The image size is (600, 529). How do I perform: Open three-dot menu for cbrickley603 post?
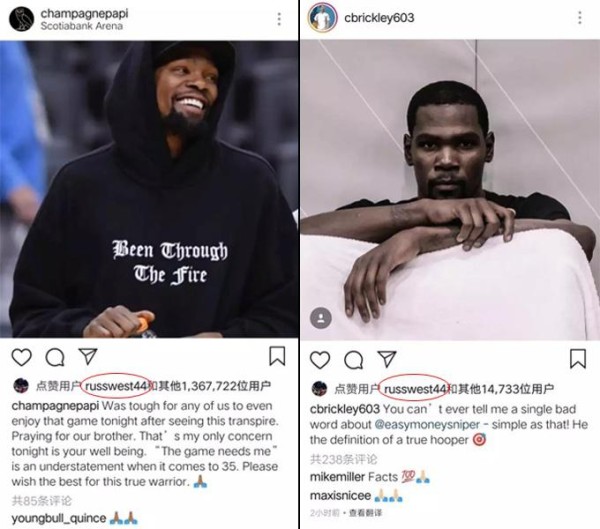point(580,18)
